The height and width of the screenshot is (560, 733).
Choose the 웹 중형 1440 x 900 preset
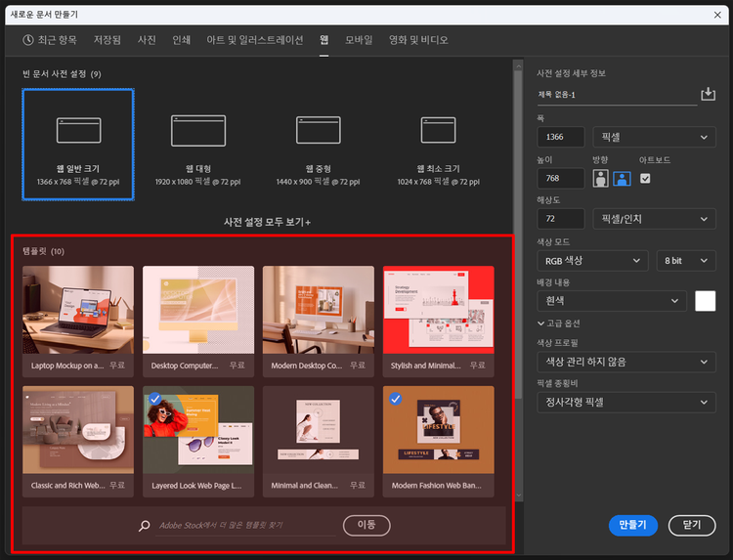(318, 145)
